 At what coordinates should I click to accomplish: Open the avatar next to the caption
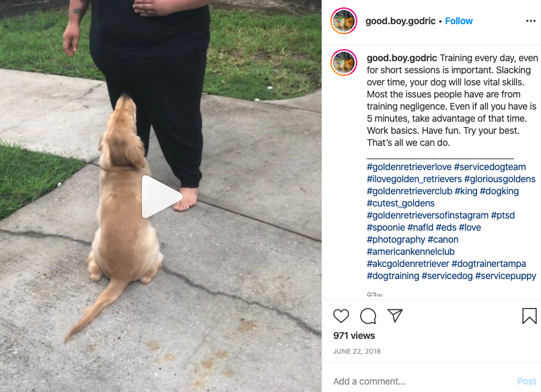click(344, 63)
